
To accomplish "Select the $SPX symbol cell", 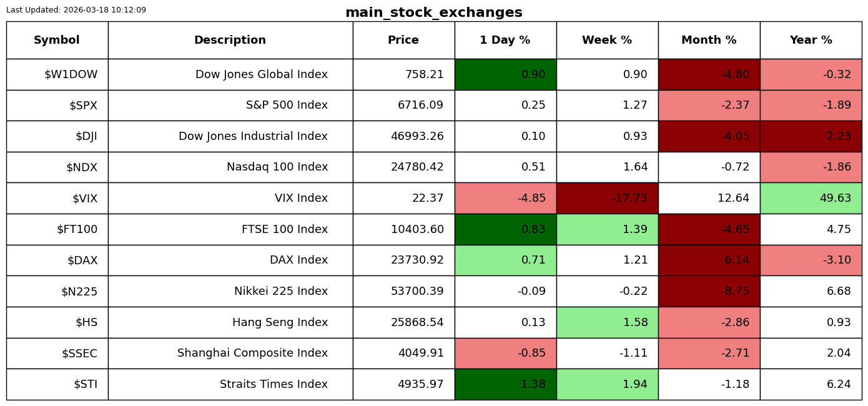I will pyautogui.click(x=57, y=106).
